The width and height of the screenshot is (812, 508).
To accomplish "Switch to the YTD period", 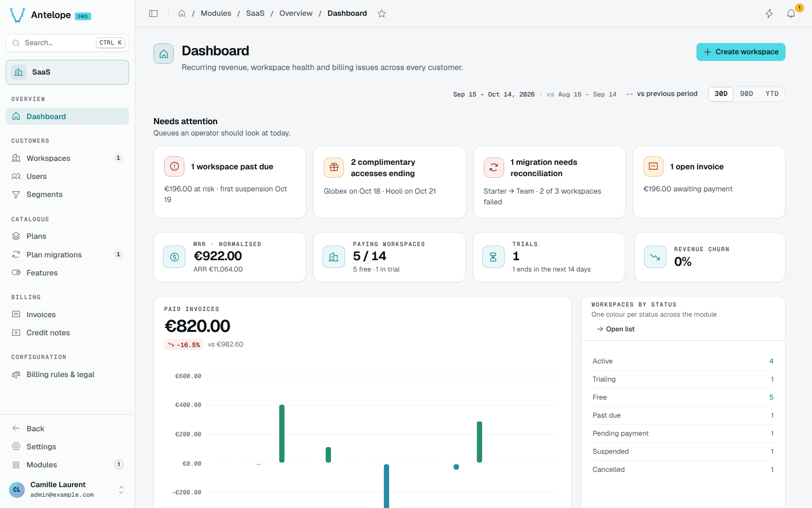I will tap(772, 94).
